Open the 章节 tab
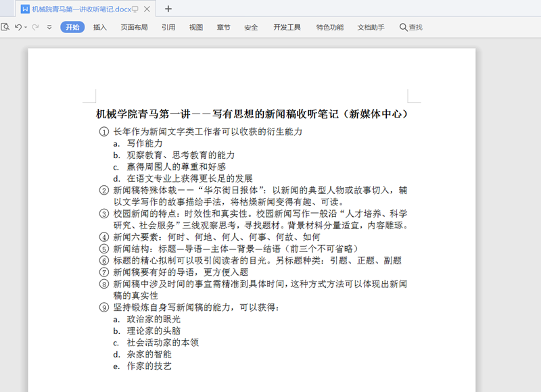The image size is (541, 392). [x=223, y=27]
